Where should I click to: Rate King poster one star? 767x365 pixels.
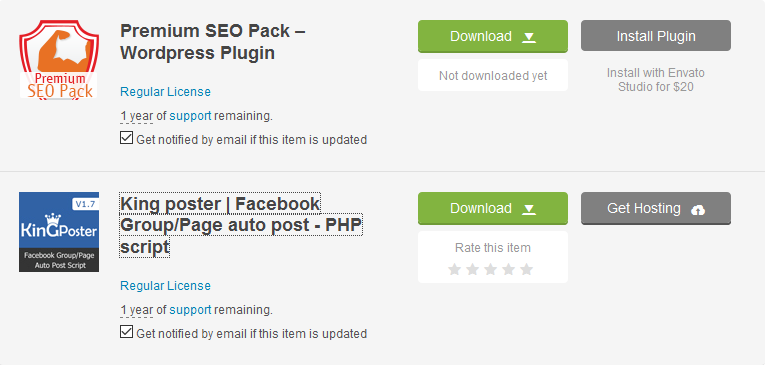pyautogui.click(x=454, y=269)
